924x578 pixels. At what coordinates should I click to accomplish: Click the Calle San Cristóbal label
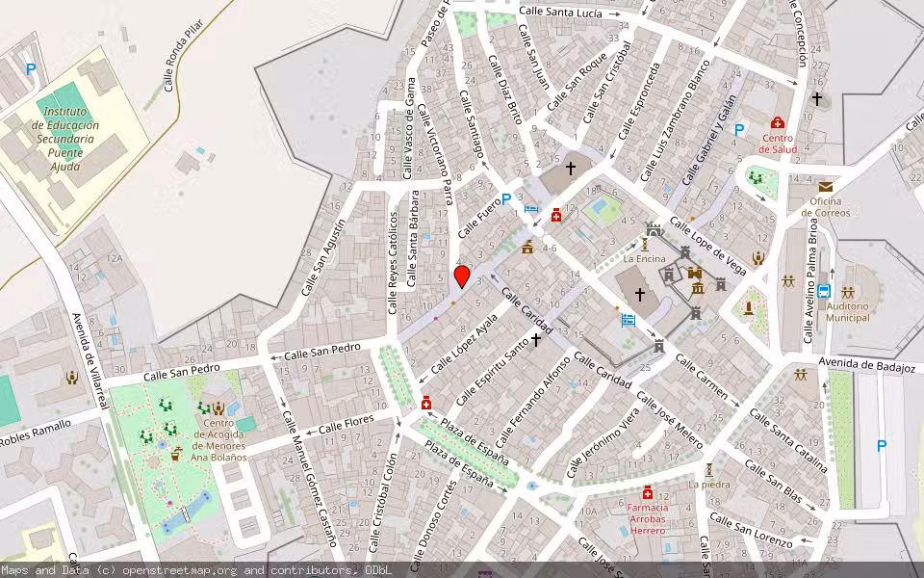606,83
